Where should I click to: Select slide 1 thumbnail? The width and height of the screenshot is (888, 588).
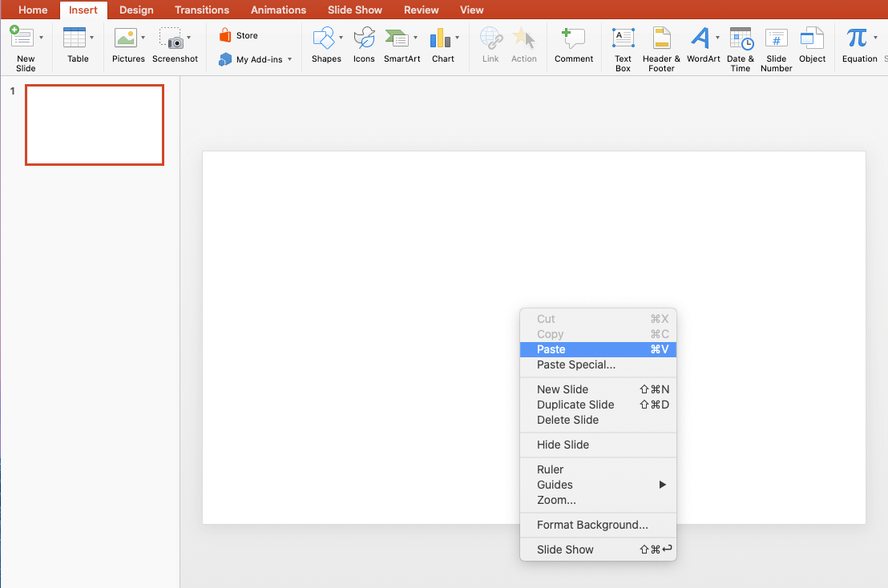tap(95, 125)
